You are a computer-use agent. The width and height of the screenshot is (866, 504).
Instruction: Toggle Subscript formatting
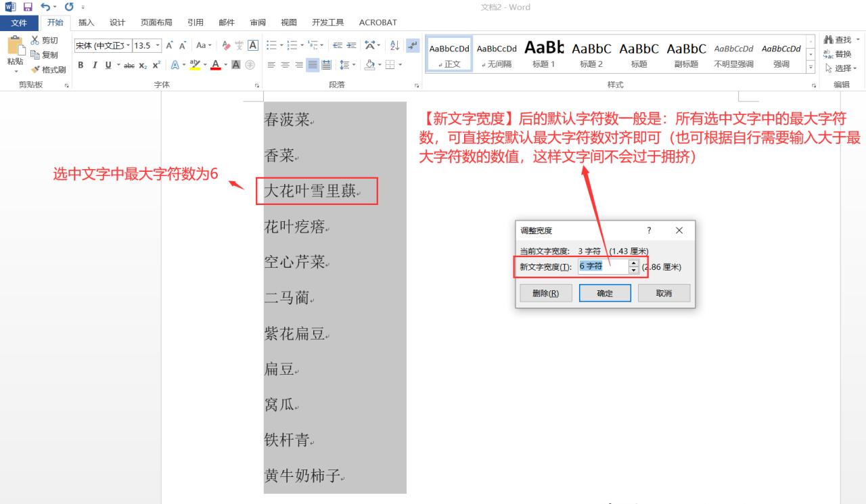point(143,65)
